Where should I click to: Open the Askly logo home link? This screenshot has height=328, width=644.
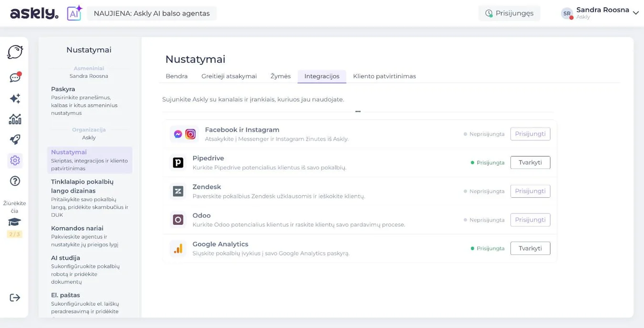click(x=34, y=13)
